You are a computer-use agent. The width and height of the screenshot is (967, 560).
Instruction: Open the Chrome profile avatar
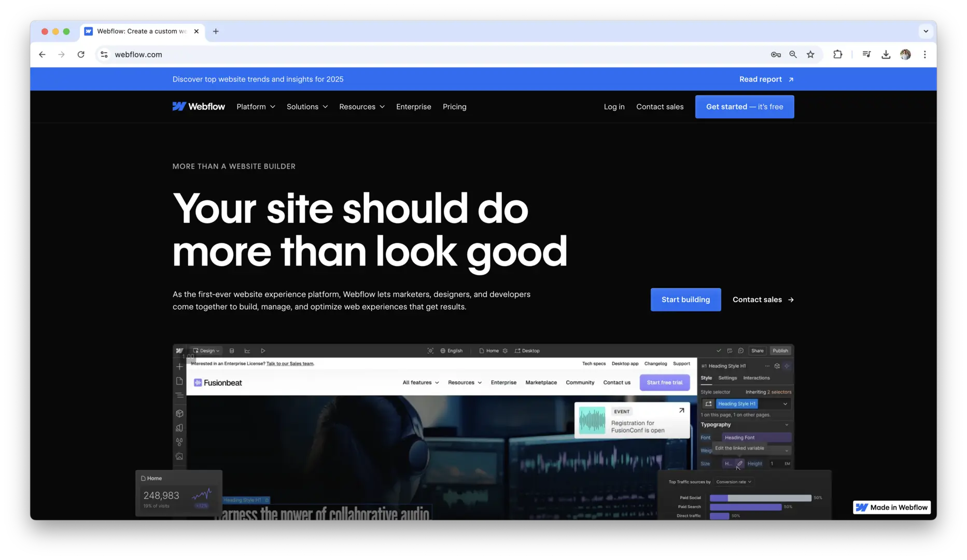pyautogui.click(x=905, y=54)
